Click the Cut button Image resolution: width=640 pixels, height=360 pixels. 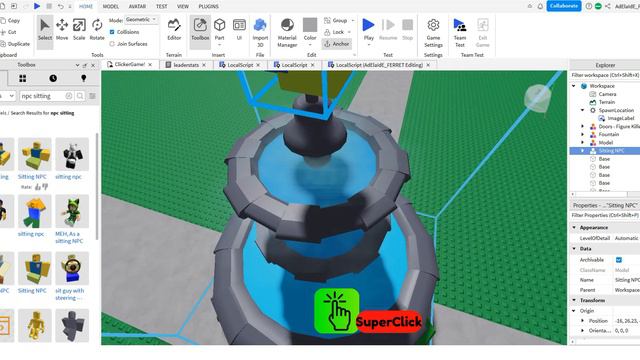(9, 32)
